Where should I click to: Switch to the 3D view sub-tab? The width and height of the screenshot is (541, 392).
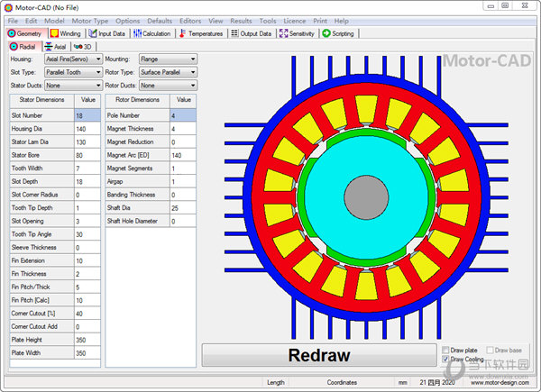click(83, 46)
